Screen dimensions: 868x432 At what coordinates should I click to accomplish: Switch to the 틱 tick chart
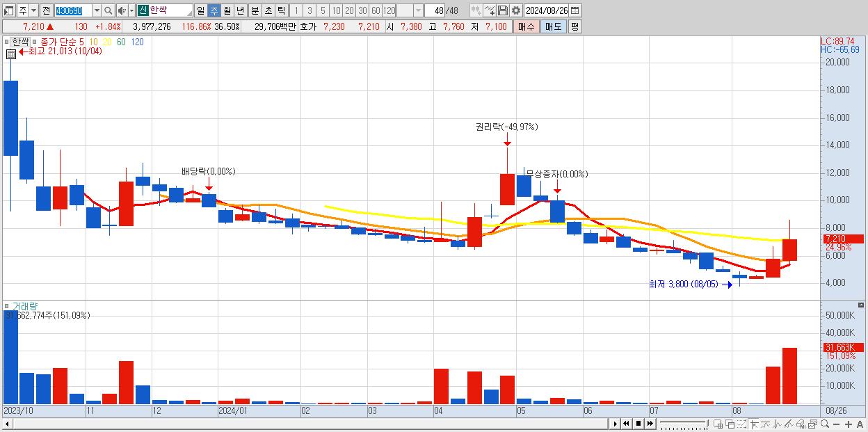tap(281, 10)
